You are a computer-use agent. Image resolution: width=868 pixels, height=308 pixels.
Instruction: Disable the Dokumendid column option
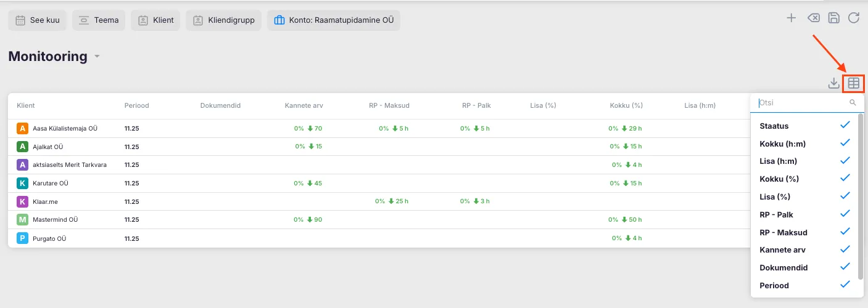845,267
